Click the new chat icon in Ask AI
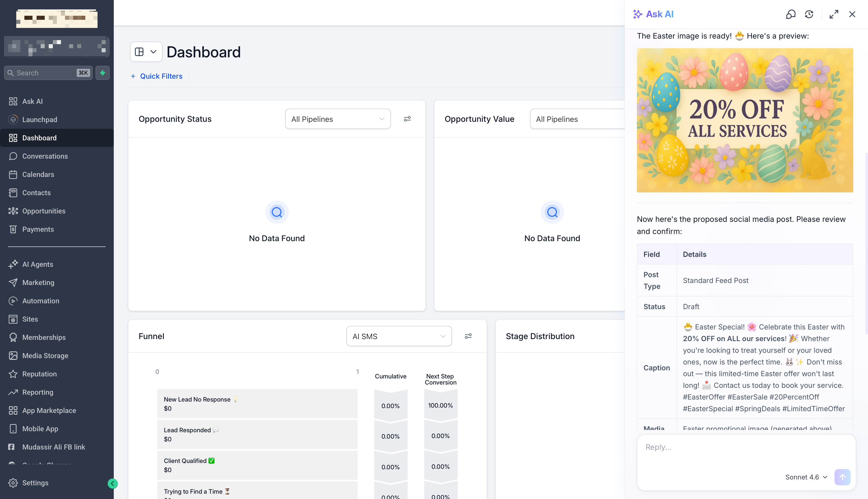This screenshot has width=868, height=499. (791, 14)
